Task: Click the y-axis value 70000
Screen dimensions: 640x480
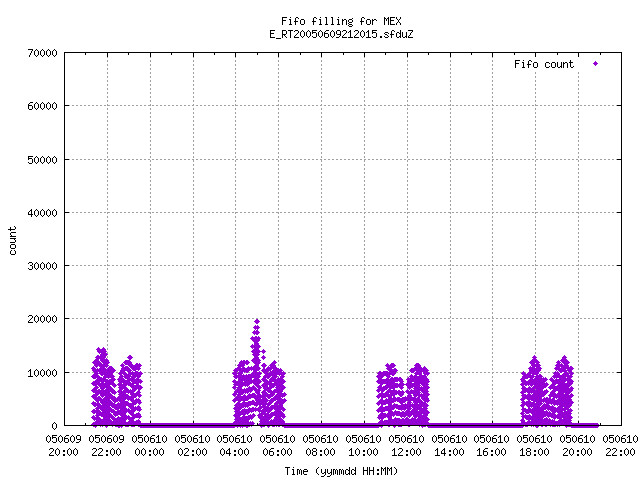Action: coord(42,53)
